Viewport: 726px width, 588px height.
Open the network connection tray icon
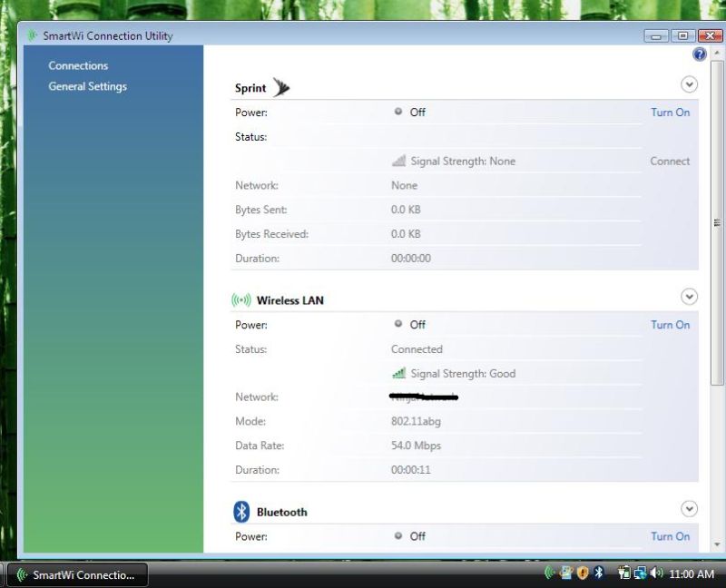click(x=641, y=573)
